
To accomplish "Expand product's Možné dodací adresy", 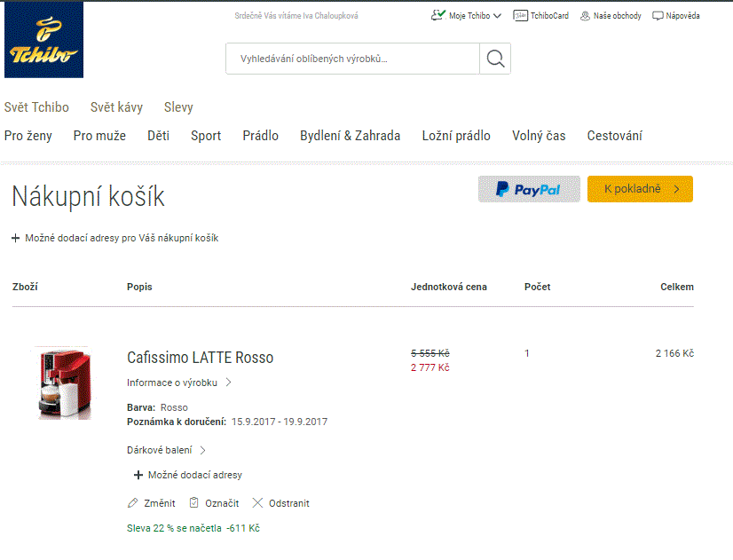I will point(188,475).
